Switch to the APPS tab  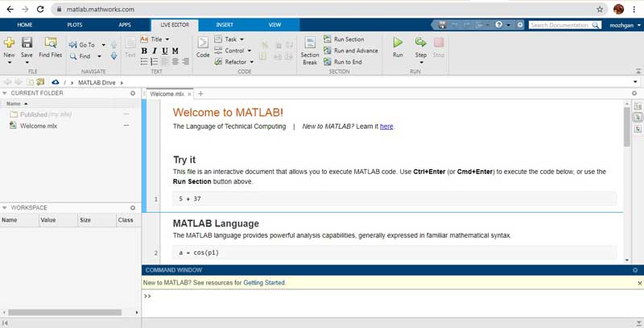click(125, 25)
